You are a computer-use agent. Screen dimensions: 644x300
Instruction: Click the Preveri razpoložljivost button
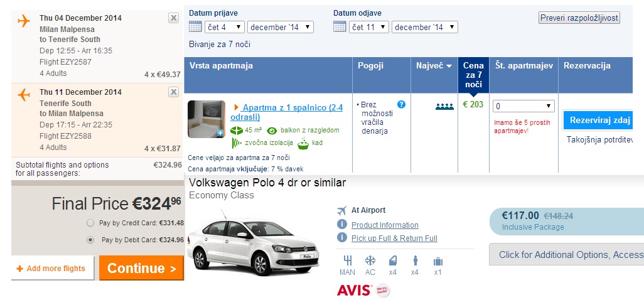coord(579,18)
